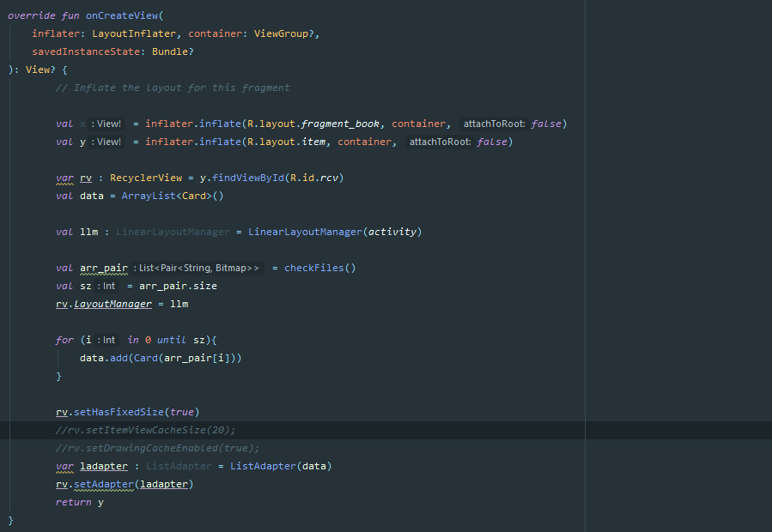772x532 pixels.
Task: Click R.layout.item in the second inflate call
Action: point(286,142)
